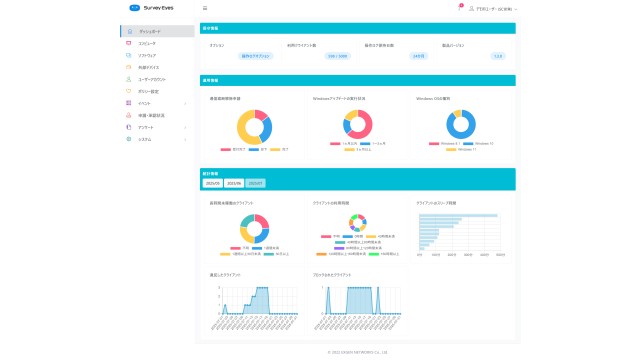This screenshot has width=640, height=360.
Task: Toggle Windows 11 legend in OS chart
Action: point(461,150)
